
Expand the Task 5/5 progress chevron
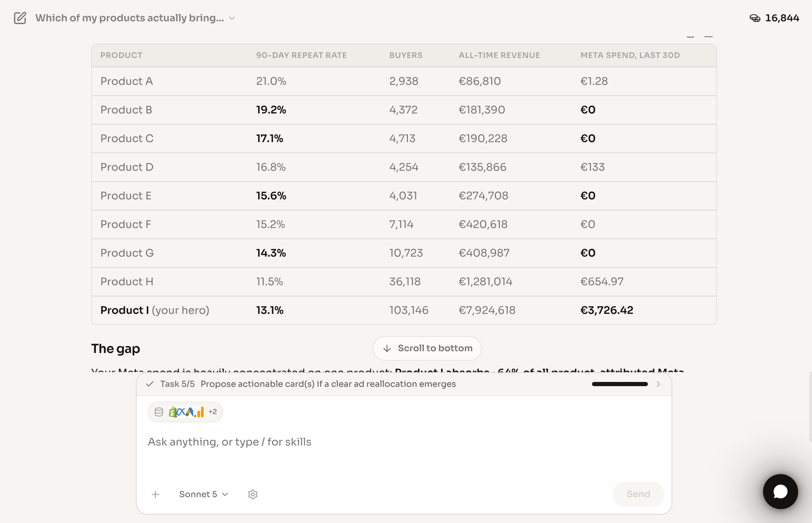[658, 384]
